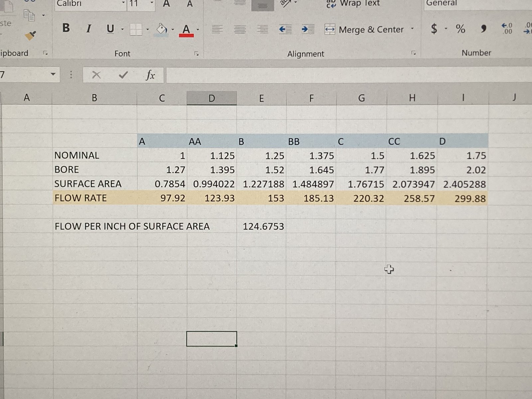Image resolution: width=532 pixels, height=399 pixels.
Task: Select column D header
Action: coord(211,98)
